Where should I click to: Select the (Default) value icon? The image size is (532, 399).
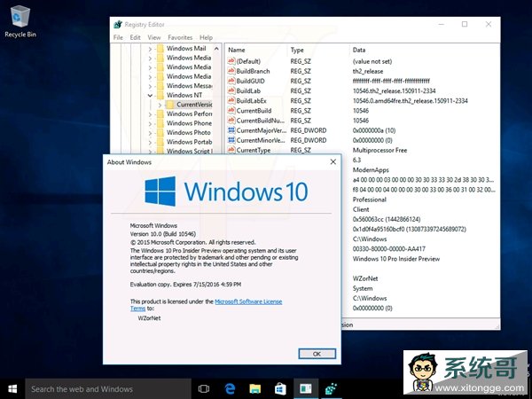231,61
